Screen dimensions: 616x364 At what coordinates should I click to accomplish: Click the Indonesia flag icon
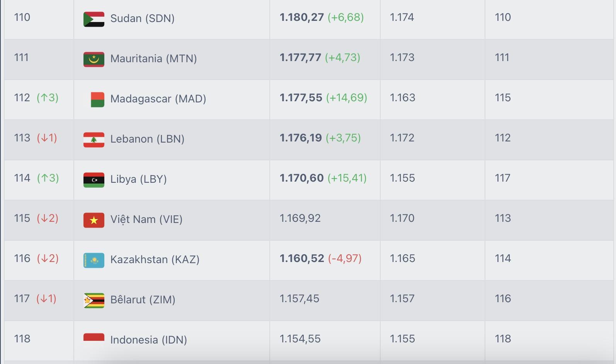[x=94, y=337]
